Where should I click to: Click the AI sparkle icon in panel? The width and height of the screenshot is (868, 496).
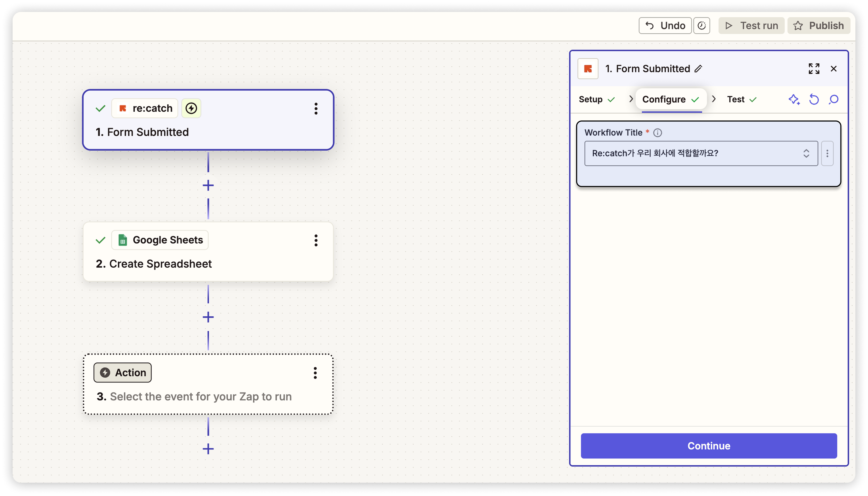794,99
